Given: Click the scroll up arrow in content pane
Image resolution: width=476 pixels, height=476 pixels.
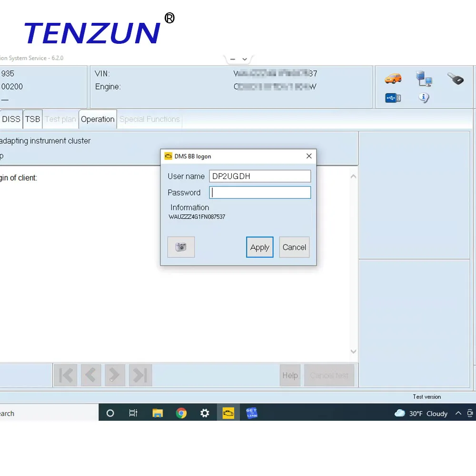Looking at the screenshot, I should pyautogui.click(x=353, y=177).
